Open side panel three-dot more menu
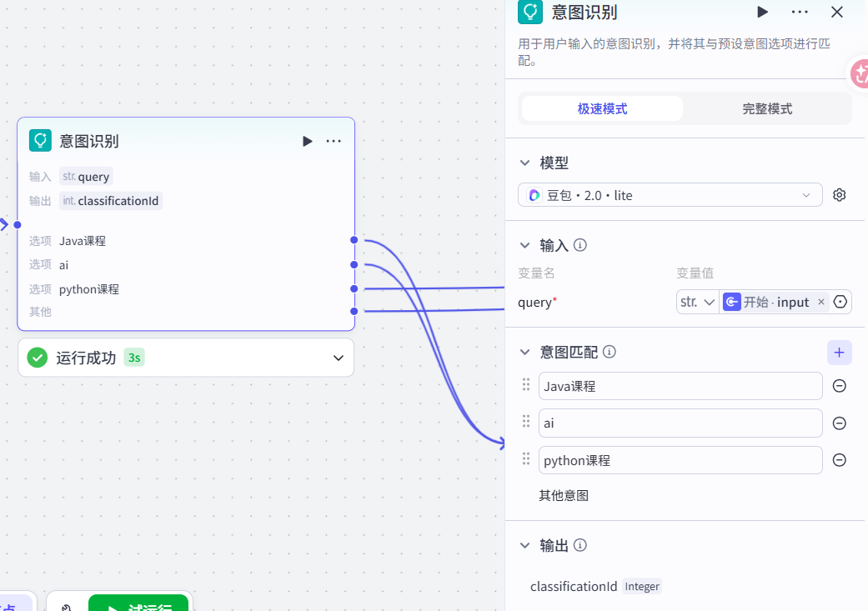 coord(800,12)
